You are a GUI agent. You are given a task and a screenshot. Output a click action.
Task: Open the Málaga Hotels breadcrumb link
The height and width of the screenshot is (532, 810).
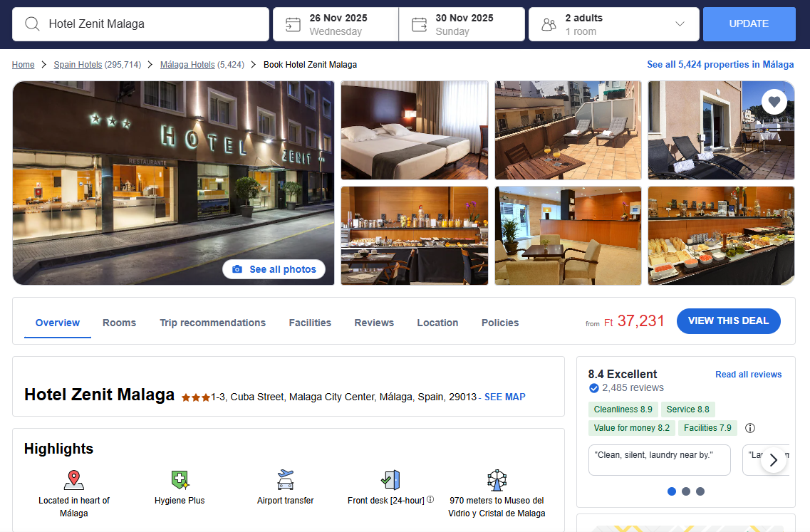(x=187, y=65)
